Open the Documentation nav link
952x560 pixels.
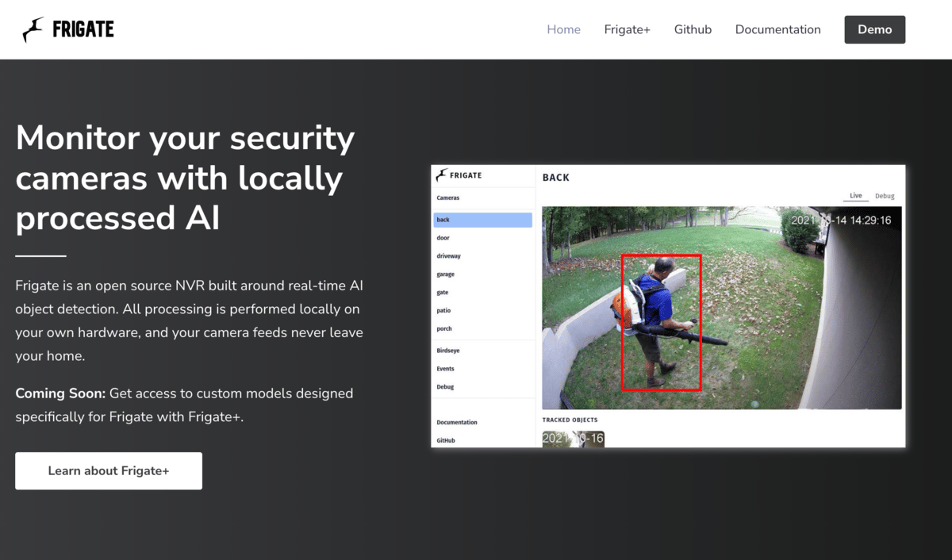pyautogui.click(x=778, y=29)
